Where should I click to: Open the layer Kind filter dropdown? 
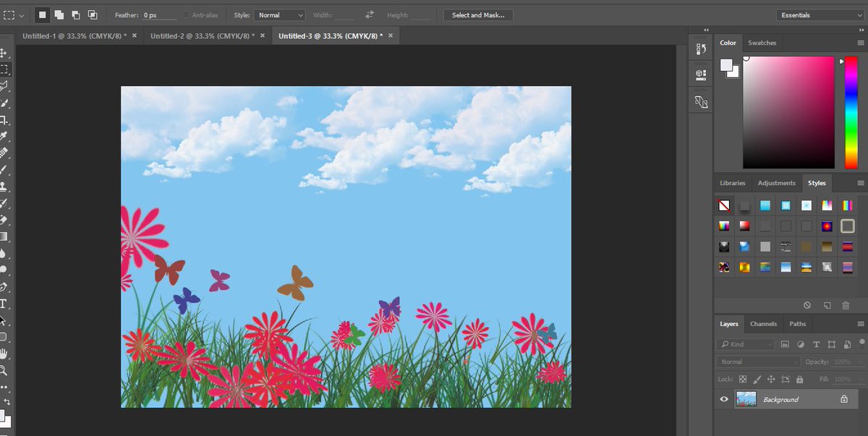pos(746,344)
